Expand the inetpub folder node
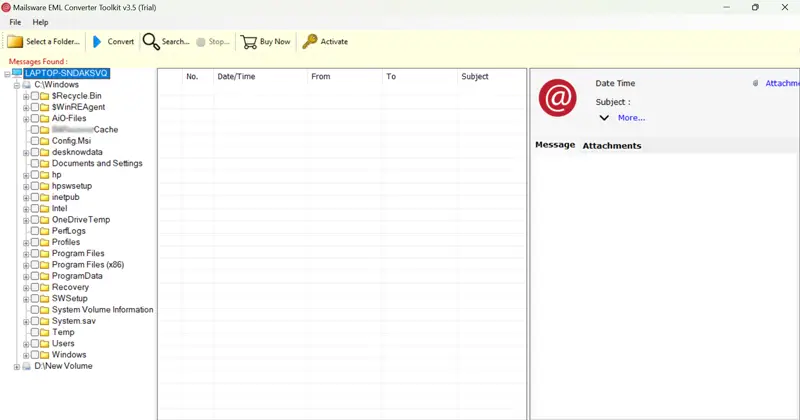800x420 pixels. [x=26, y=198]
